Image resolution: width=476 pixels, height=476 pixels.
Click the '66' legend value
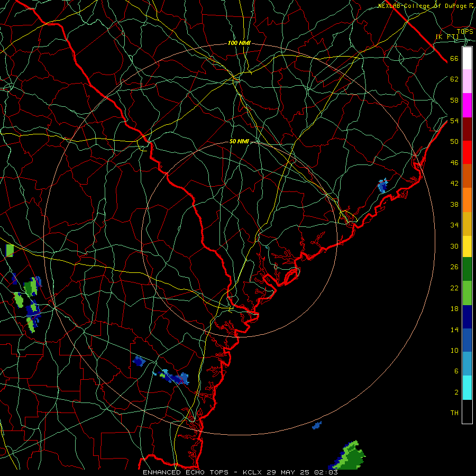click(x=454, y=59)
